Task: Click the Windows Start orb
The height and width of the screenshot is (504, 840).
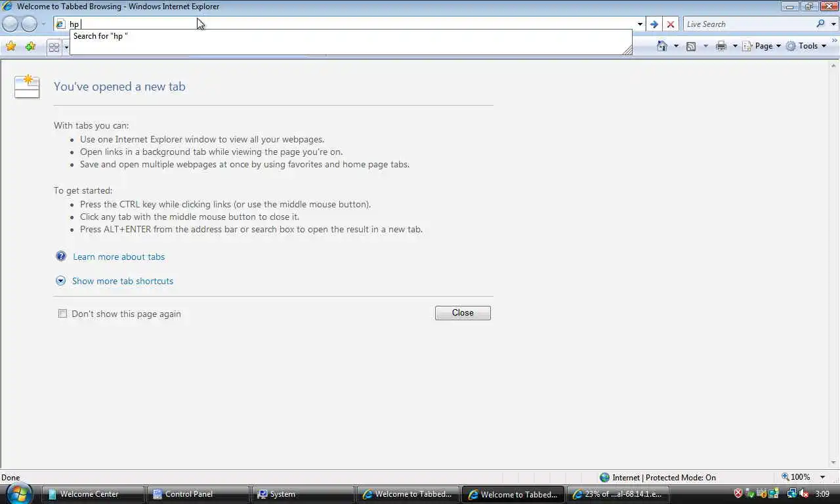Action: pos(19,493)
